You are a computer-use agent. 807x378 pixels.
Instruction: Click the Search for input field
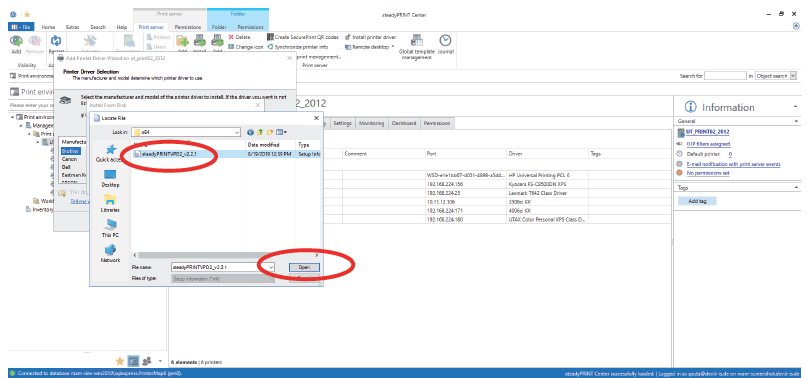(726, 76)
